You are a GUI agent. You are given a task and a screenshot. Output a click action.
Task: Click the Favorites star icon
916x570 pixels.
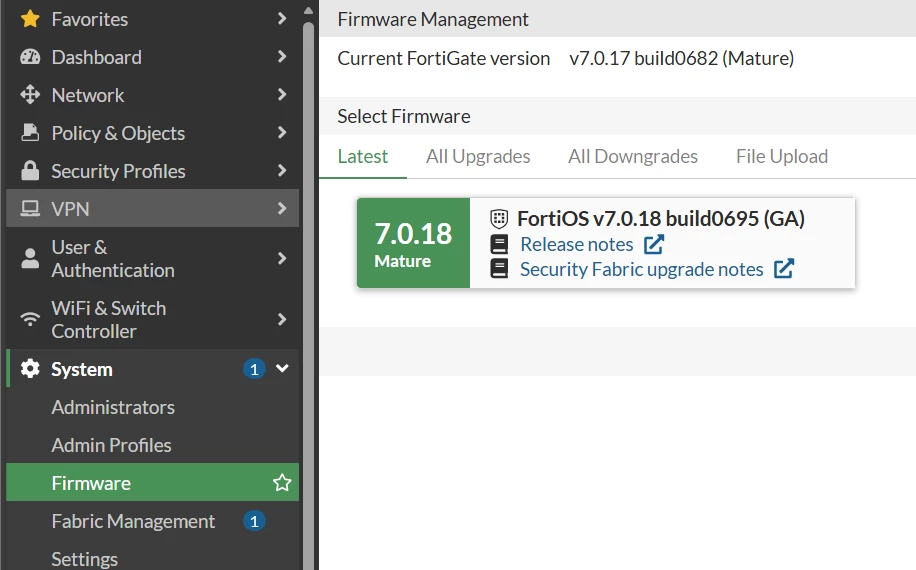(30, 19)
